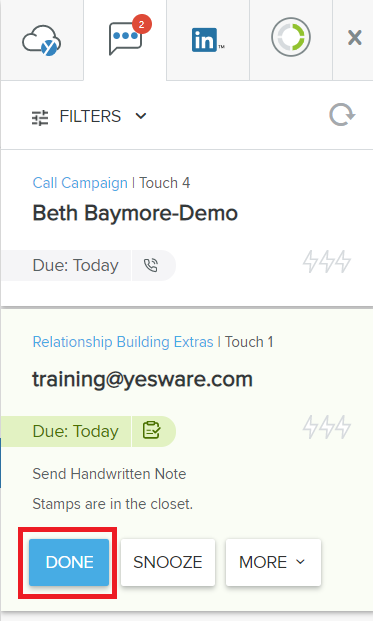Expand the FILTERS dropdown chevron
This screenshot has height=621, width=373.
[x=141, y=116]
